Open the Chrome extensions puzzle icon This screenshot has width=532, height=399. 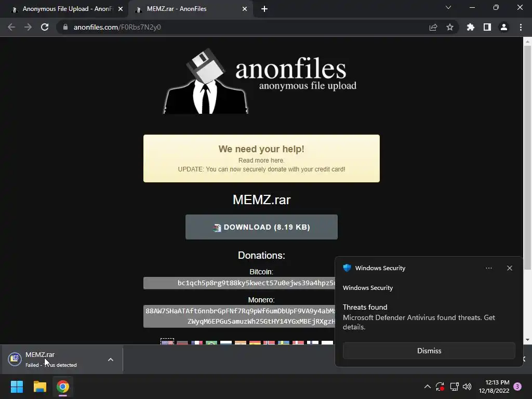pos(471,27)
